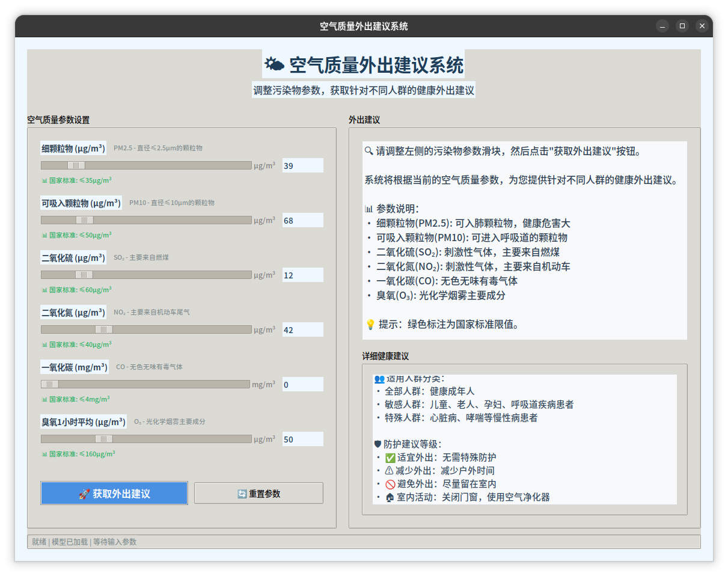
Task: Click the magnifier icon in the advice panel
Action: (x=369, y=151)
